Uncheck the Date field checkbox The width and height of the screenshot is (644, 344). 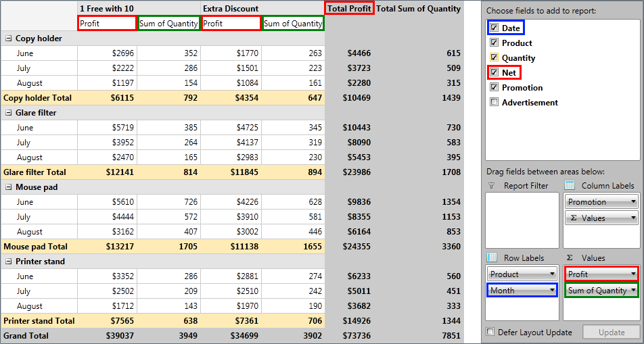495,28
